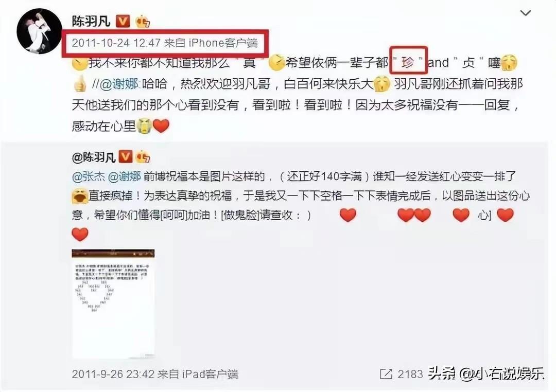Click the iPad客户端 source link
The height and width of the screenshot is (392, 556).
(x=210, y=374)
